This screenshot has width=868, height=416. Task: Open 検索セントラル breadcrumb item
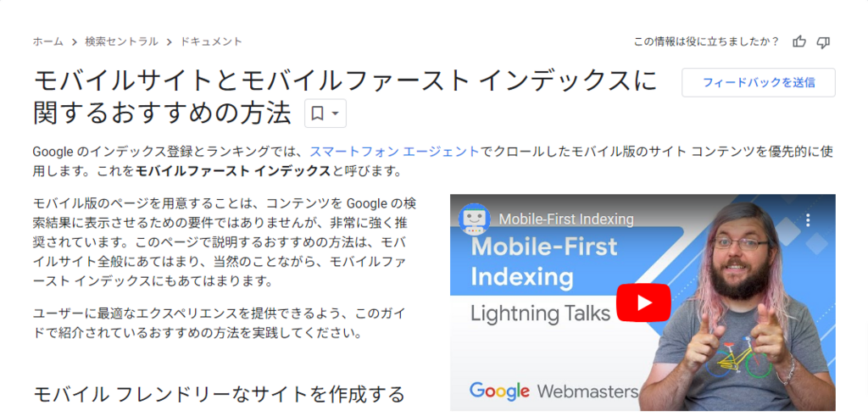click(121, 42)
